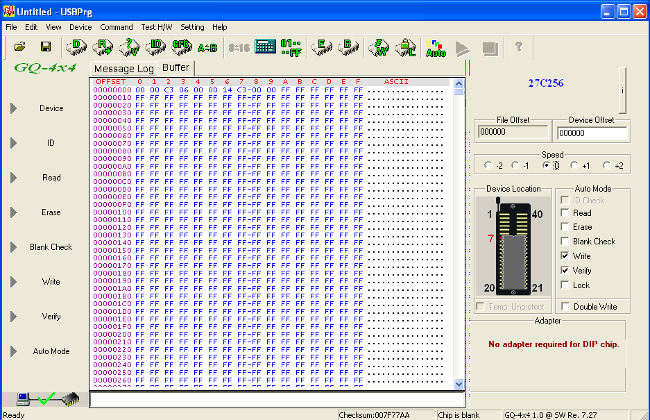Click the arrow next to Erase
Screen dimensions: 650x420
click(x=14, y=212)
